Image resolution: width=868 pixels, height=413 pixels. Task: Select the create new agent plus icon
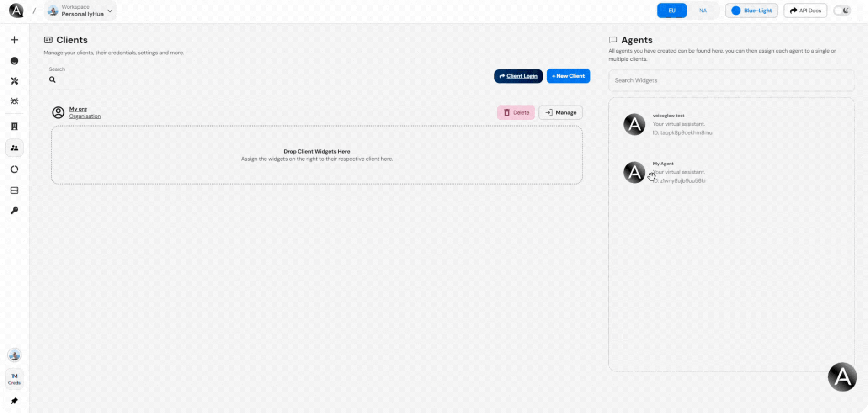pyautogui.click(x=14, y=40)
